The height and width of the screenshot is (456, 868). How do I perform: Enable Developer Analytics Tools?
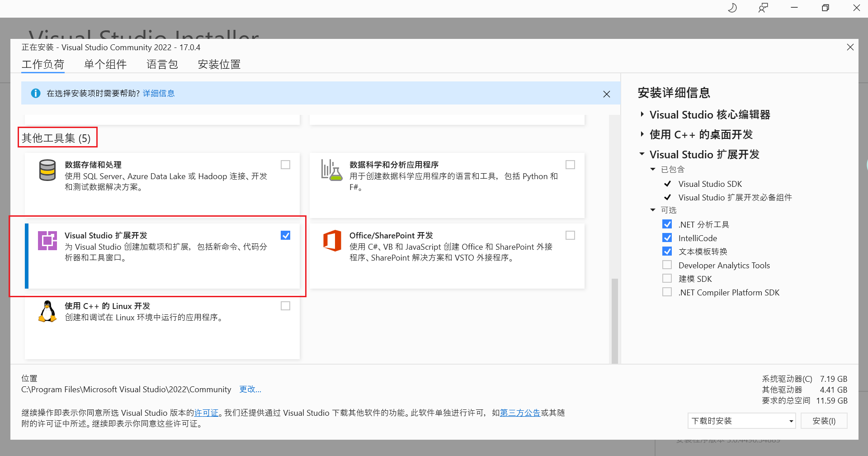[667, 265]
